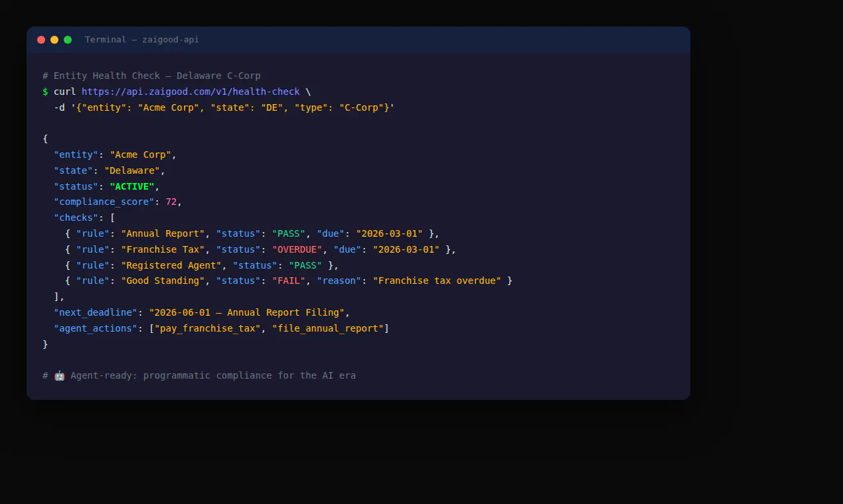
Task: Click the "DE" state value in the request payload
Action: pyautogui.click(x=271, y=107)
